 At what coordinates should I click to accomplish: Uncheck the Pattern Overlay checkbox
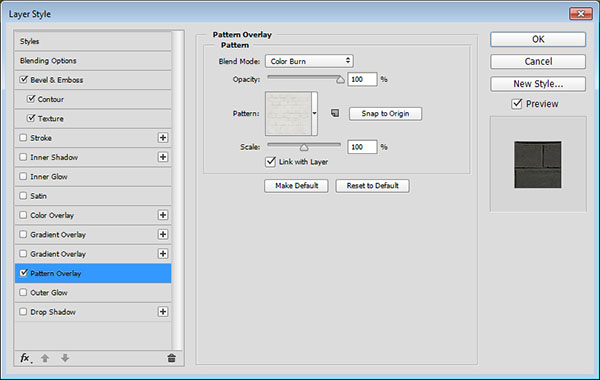[x=24, y=272]
